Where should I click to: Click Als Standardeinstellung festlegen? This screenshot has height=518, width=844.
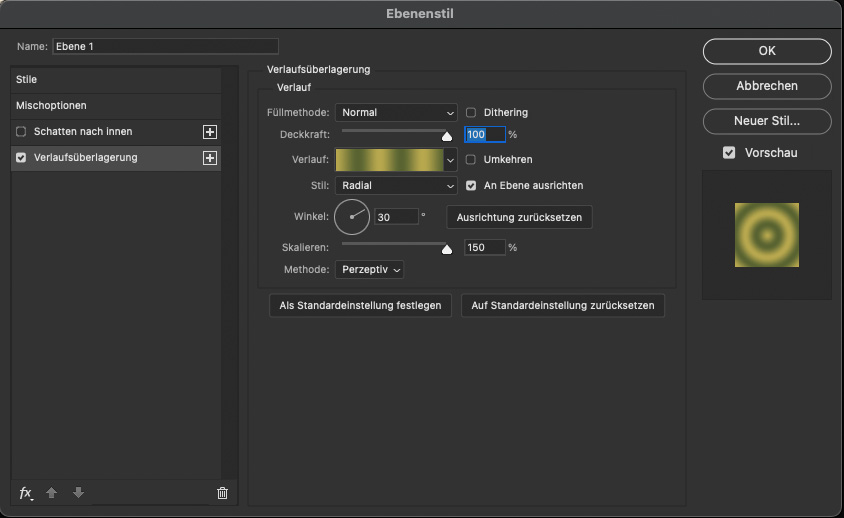click(x=360, y=306)
